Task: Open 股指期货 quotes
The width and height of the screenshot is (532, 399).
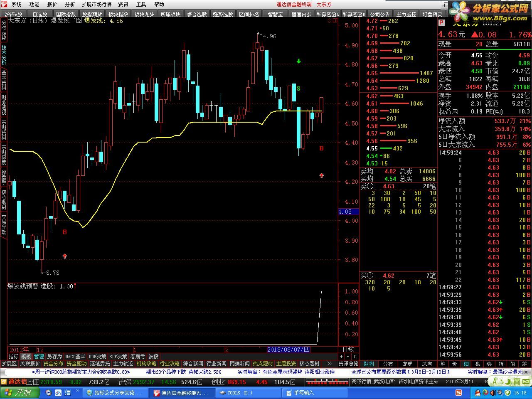Action: coord(92,14)
